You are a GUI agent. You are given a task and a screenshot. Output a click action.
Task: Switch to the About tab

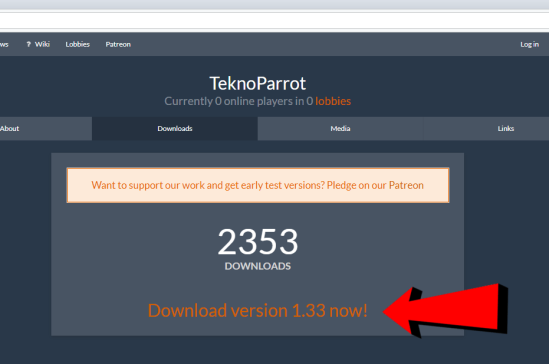click(x=46, y=128)
